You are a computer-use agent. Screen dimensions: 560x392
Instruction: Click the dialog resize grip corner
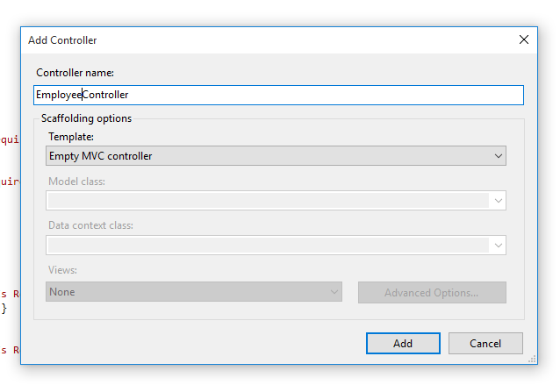[532, 359]
